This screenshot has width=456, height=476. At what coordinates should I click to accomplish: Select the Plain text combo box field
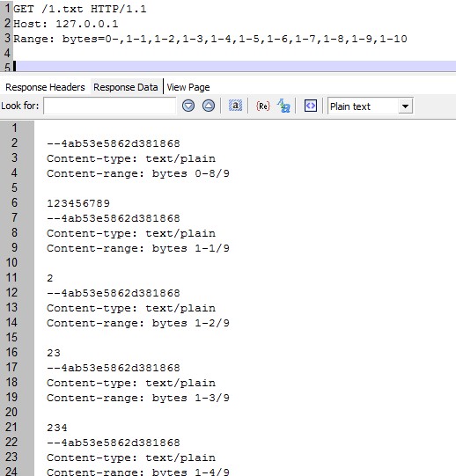click(x=370, y=106)
